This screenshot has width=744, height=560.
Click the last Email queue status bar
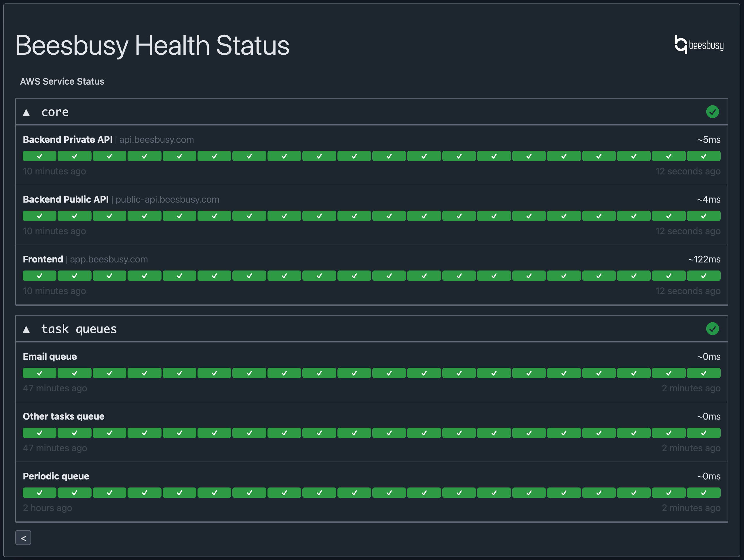pos(703,373)
